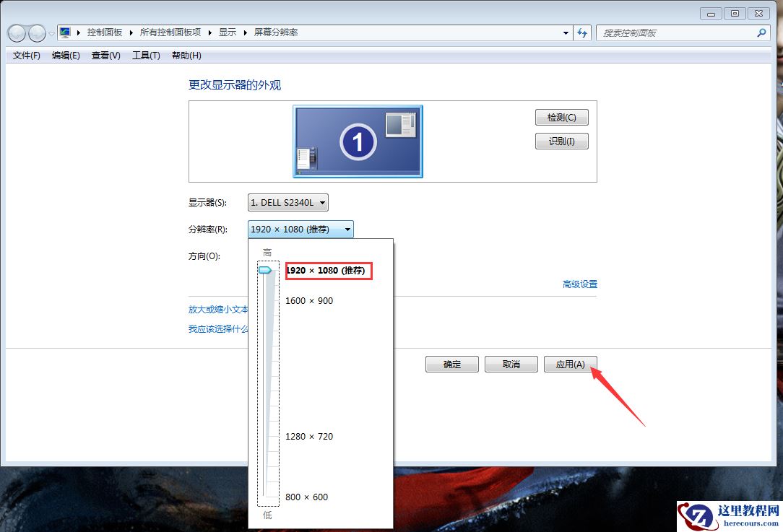Select the 1600 × 900 resolution option

point(309,300)
